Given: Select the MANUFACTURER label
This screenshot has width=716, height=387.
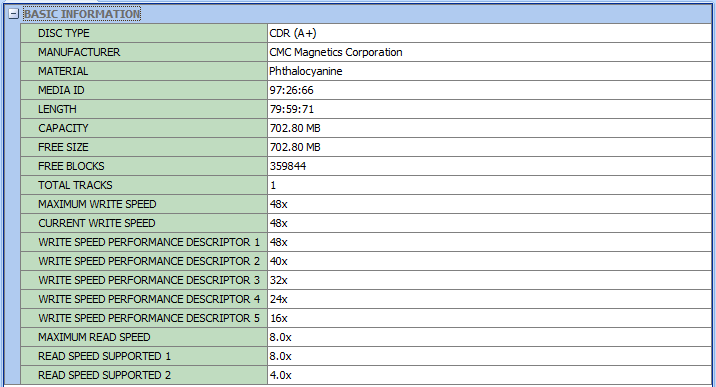Looking at the screenshot, I should (x=79, y=52).
